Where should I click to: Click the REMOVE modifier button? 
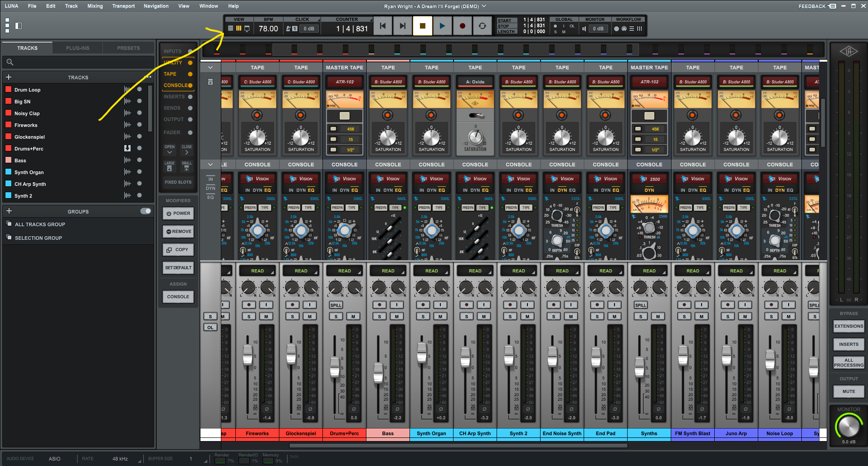click(178, 232)
